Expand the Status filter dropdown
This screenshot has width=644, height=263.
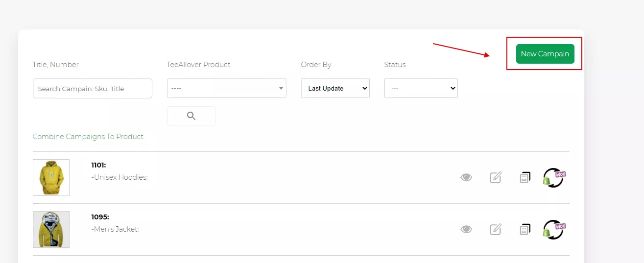421,89
